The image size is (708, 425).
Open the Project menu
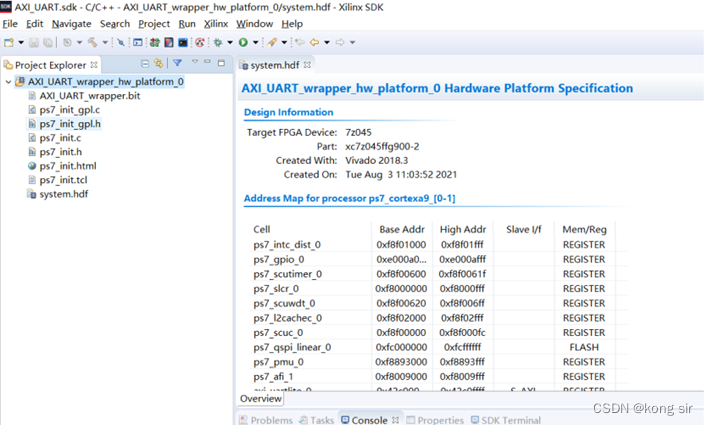(x=154, y=24)
